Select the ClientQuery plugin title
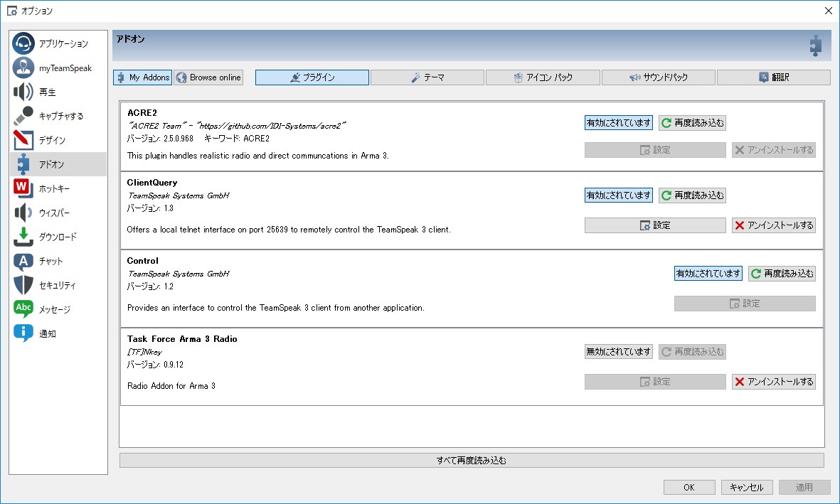The image size is (840, 504). tap(152, 183)
